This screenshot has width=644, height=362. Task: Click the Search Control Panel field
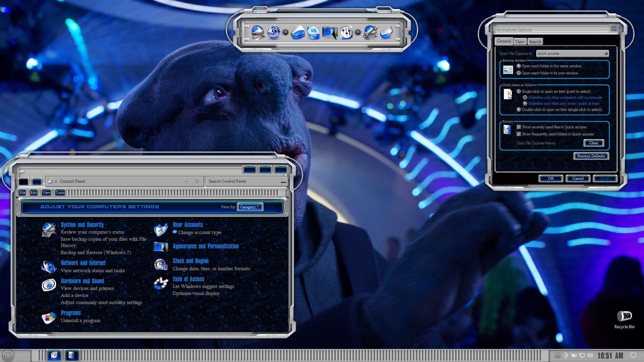[247, 181]
